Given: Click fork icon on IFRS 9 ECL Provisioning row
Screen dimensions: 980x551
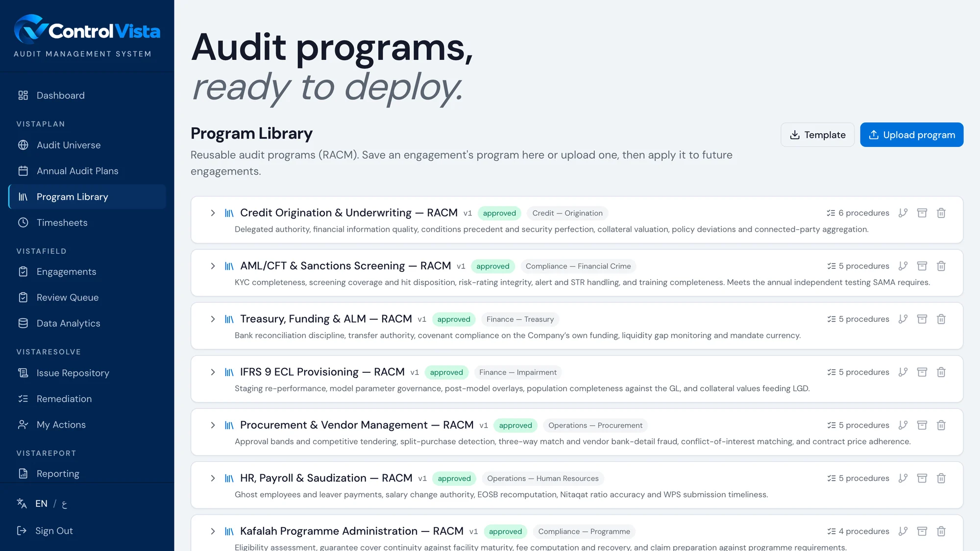Looking at the screenshot, I should [x=903, y=372].
